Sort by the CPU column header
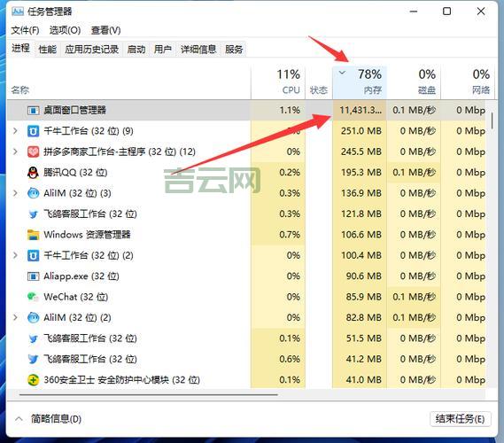 click(278, 82)
